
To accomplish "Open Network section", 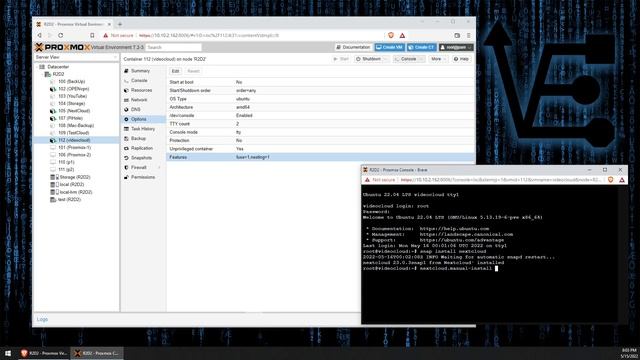I will point(139,100).
